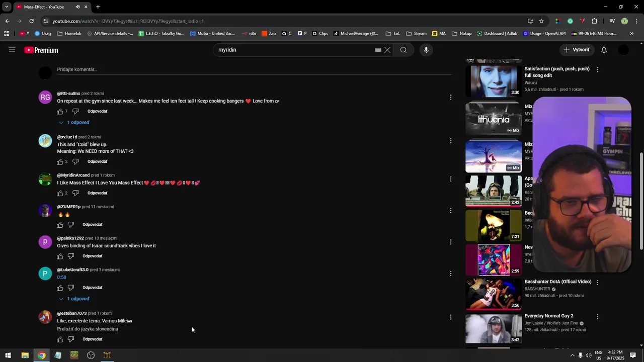Image resolution: width=644 pixels, height=362 pixels.
Task: Mute the Mass-Effect YouTube tab audio
Action: (77, 7)
